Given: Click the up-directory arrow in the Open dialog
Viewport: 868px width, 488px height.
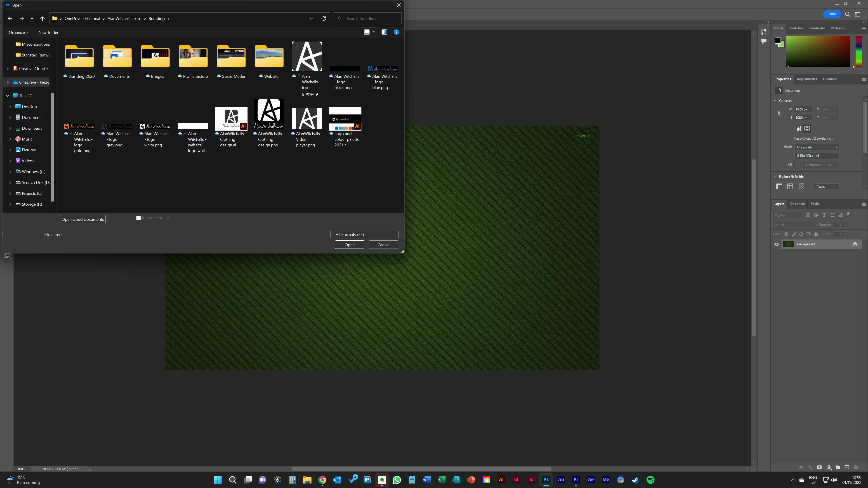Looking at the screenshot, I should 42,19.
